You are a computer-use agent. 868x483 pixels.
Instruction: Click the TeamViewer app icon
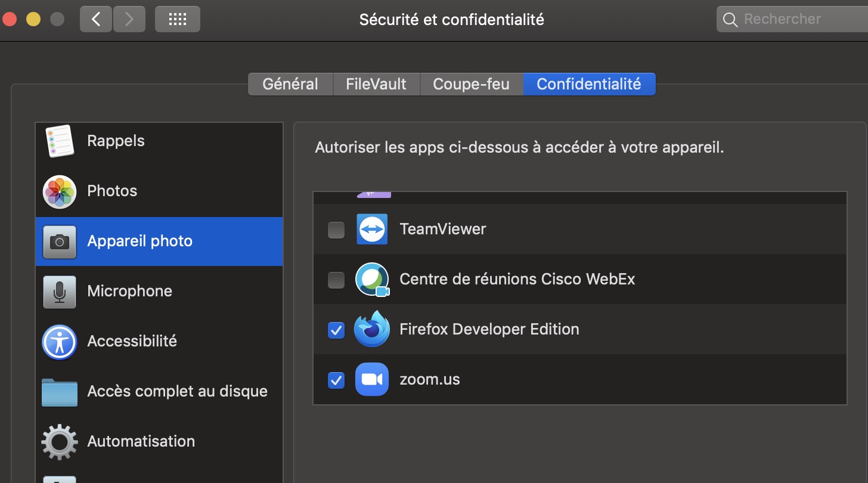point(372,229)
